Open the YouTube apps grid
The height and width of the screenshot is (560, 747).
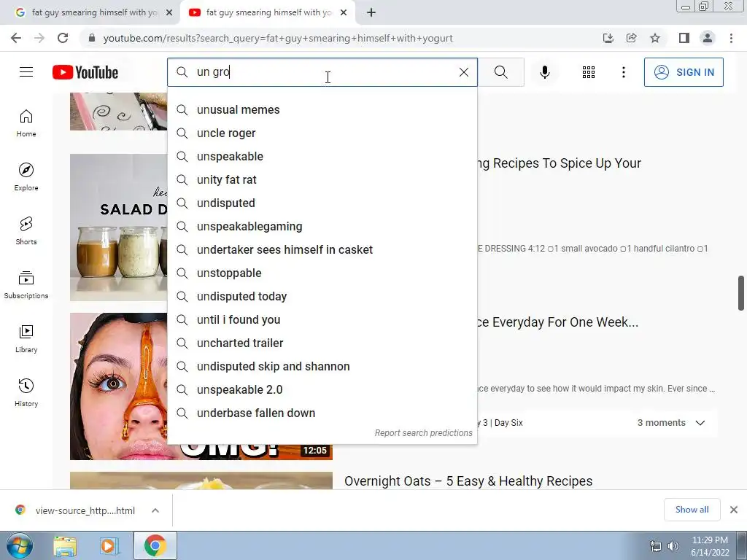[589, 72]
